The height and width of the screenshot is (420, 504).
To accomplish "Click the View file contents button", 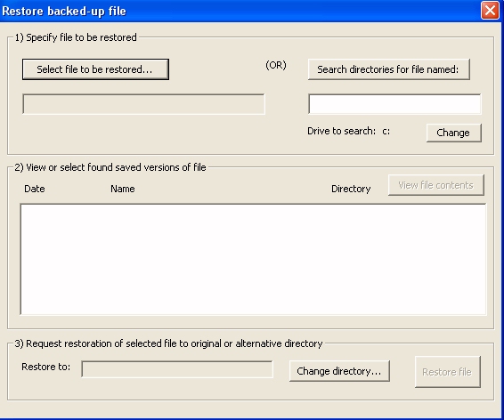I will [x=436, y=185].
